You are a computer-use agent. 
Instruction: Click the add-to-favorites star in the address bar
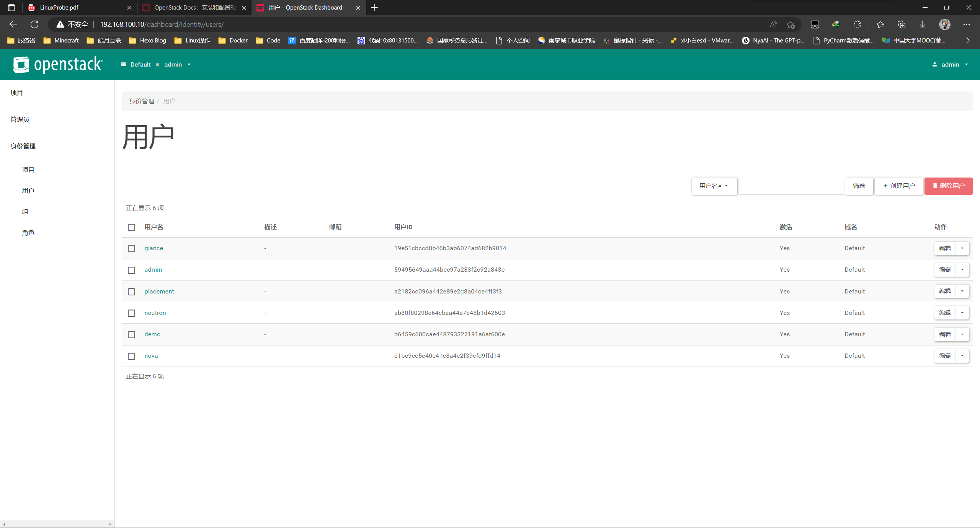pos(790,24)
